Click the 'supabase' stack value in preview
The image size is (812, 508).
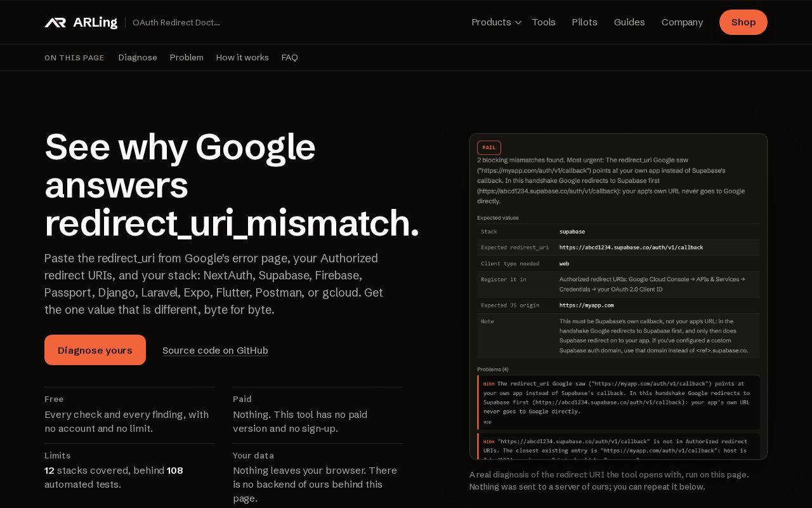pyautogui.click(x=572, y=232)
